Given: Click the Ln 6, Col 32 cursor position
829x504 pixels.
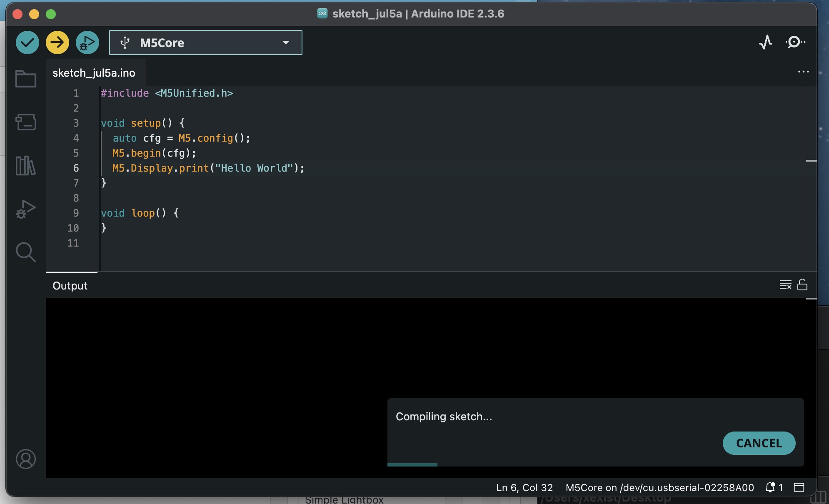Looking at the screenshot, I should [x=524, y=488].
